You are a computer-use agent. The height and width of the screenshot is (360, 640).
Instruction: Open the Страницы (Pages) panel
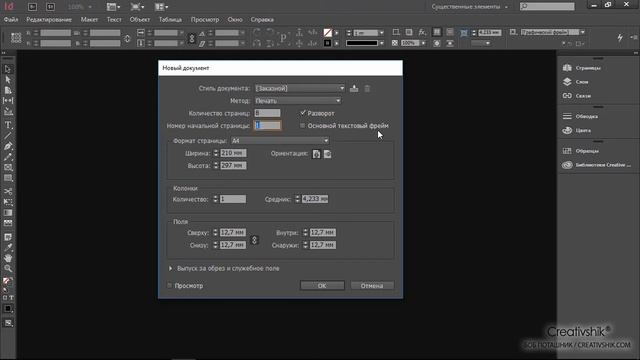(x=582, y=68)
